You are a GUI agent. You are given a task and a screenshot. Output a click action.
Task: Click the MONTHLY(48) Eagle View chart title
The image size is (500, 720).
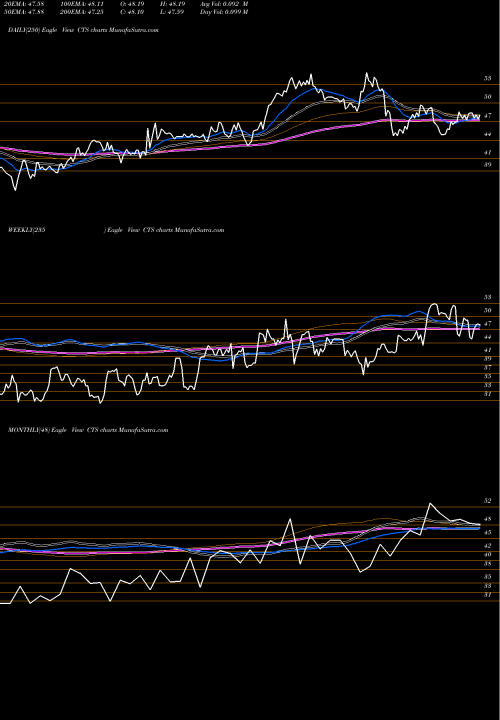click(88, 430)
